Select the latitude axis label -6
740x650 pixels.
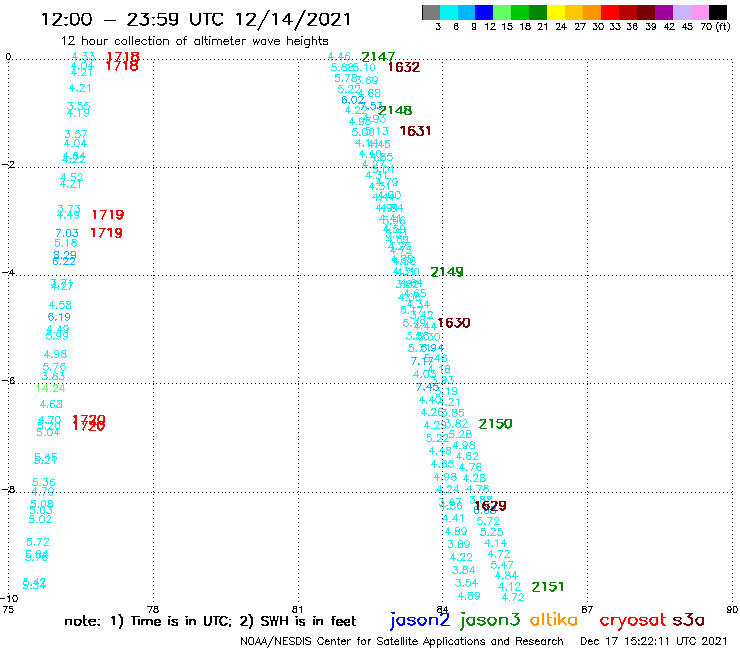click(8, 380)
